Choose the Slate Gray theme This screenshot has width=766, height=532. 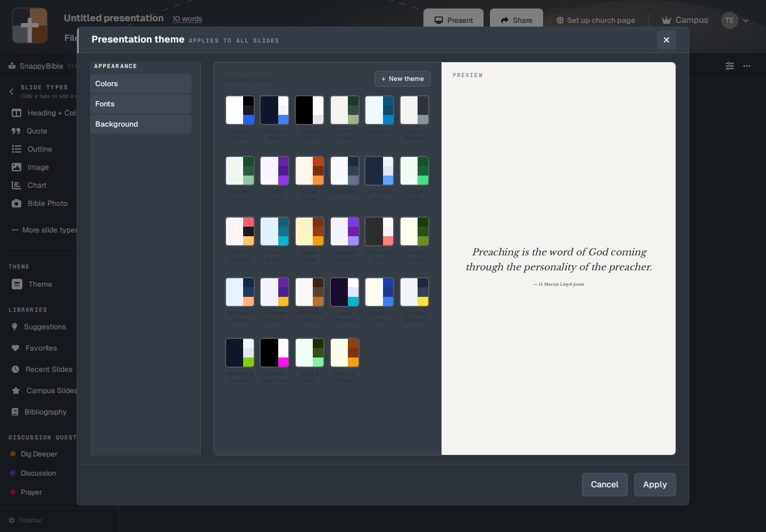tap(345, 171)
